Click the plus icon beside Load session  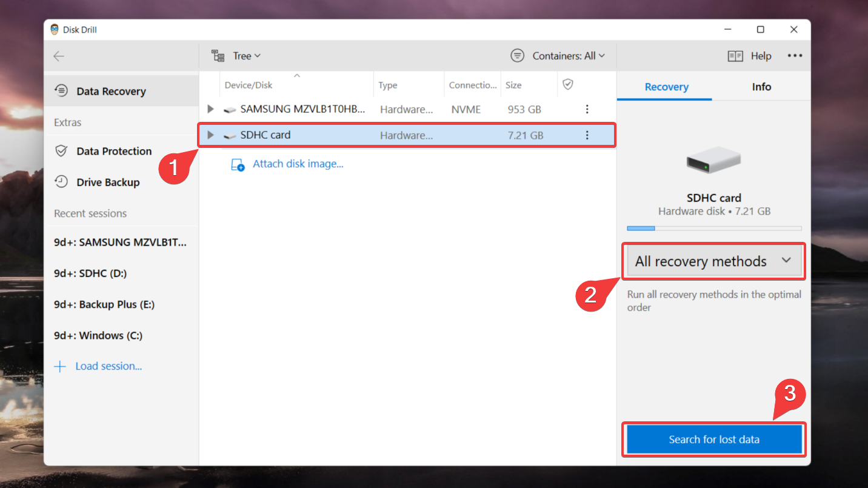pyautogui.click(x=60, y=366)
